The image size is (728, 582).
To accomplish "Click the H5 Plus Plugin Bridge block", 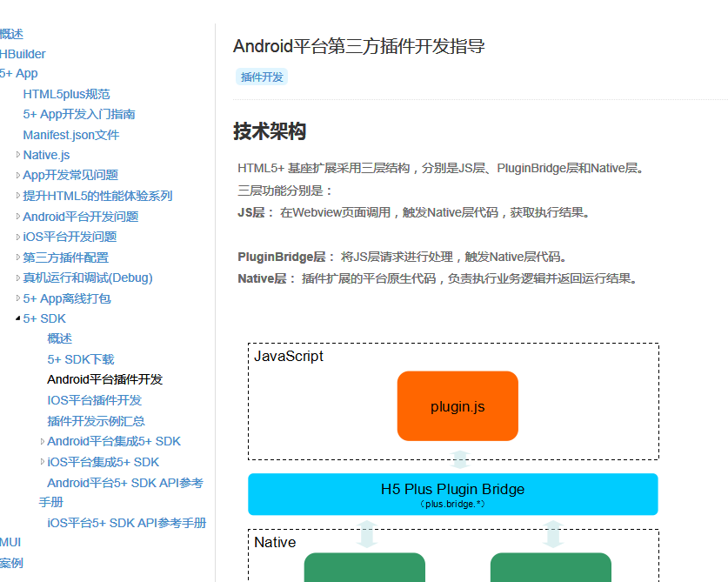I will click(x=452, y=494).
